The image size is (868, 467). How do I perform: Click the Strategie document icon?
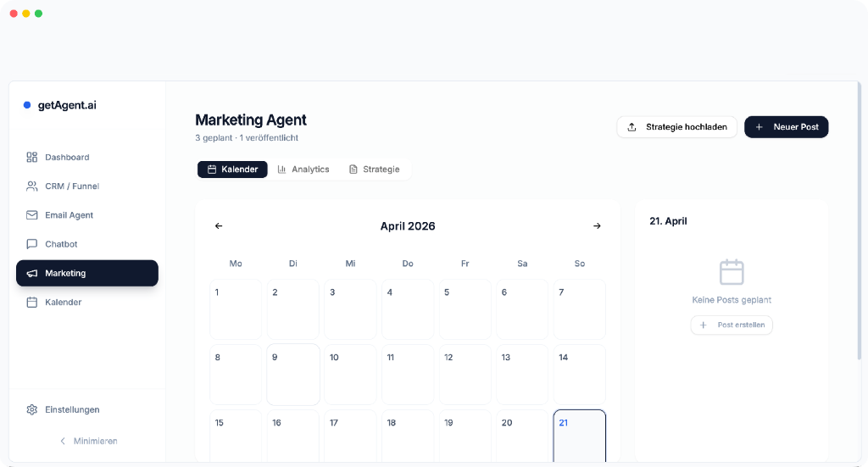coord(353,170)
